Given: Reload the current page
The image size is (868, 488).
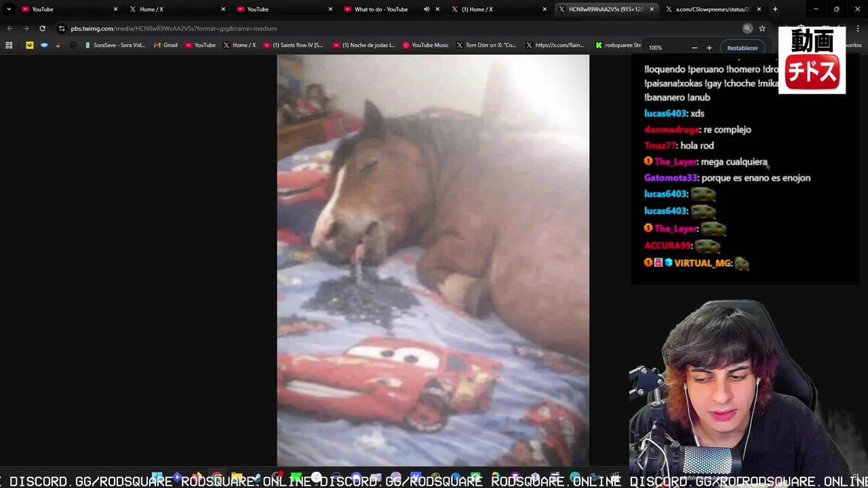Looking at the screenshot, I should [x=42, y=28].
